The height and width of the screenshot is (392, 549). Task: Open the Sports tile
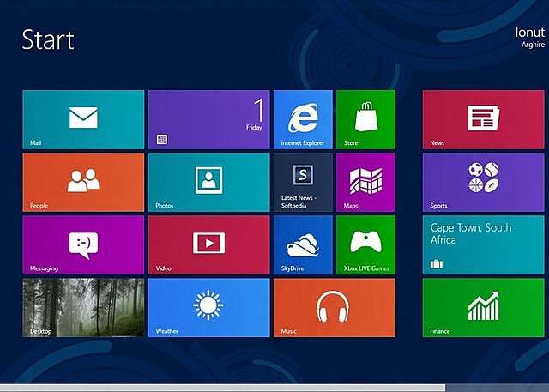pos(484,183)
